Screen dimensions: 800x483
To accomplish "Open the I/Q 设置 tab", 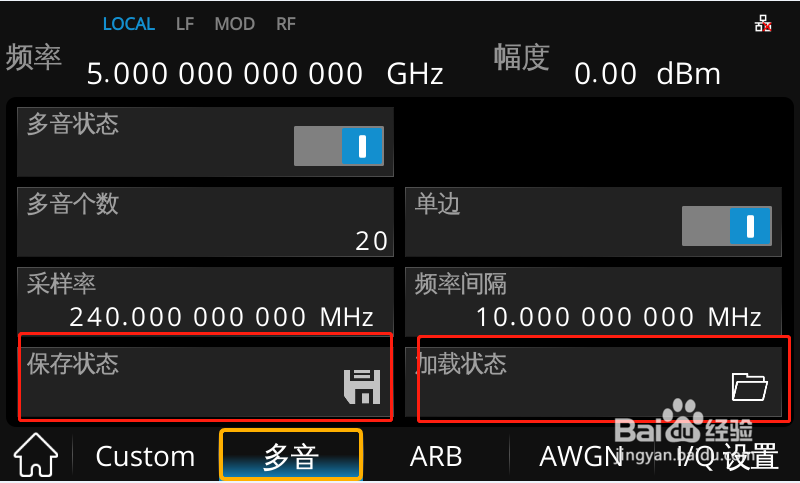I will point(727,456).
